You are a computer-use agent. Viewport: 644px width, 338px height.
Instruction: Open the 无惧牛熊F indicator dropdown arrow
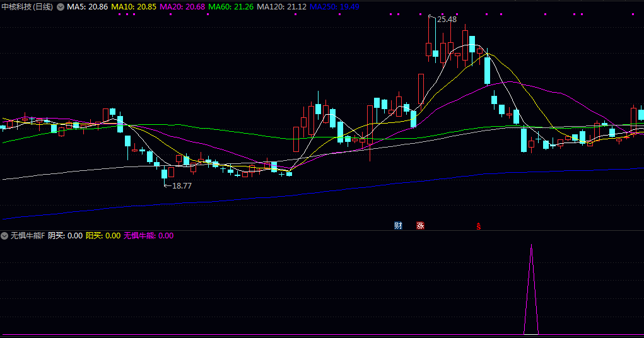click(x=5, y=236)
